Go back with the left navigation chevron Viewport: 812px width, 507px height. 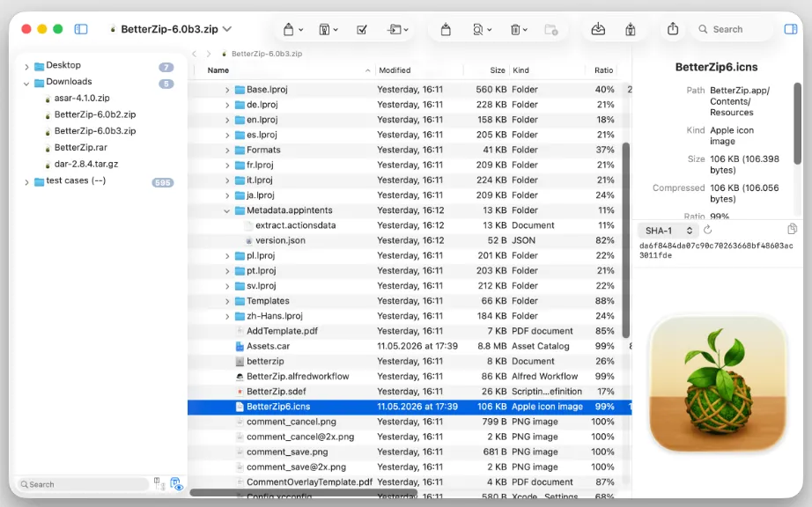195,54
